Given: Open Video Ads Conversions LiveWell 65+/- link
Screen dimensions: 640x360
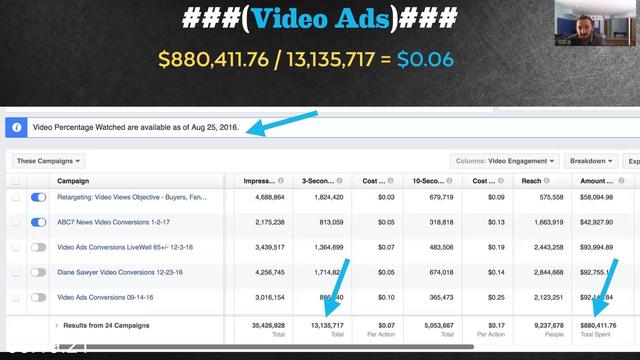Looking at the screenshot, I should click(125, 247).
